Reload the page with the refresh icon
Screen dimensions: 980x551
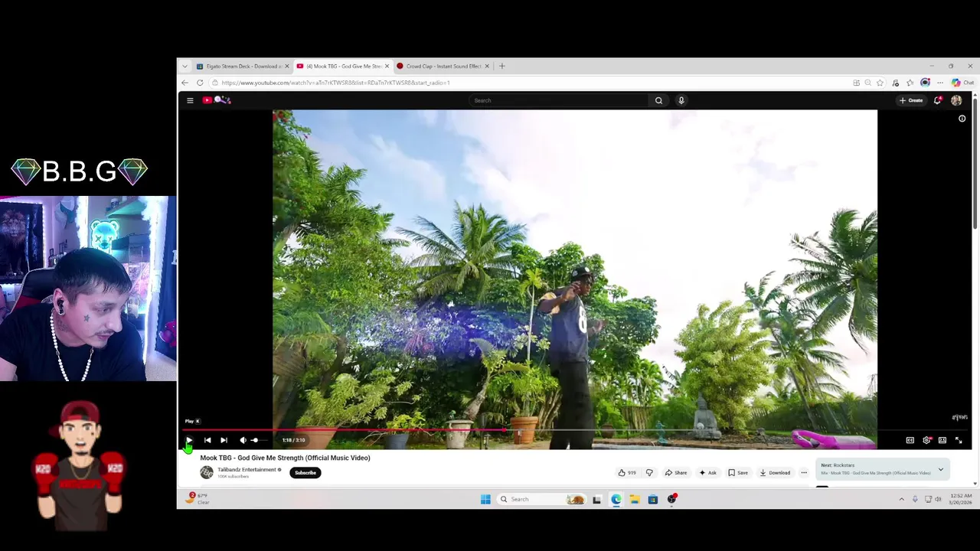[x=200, y=83]
